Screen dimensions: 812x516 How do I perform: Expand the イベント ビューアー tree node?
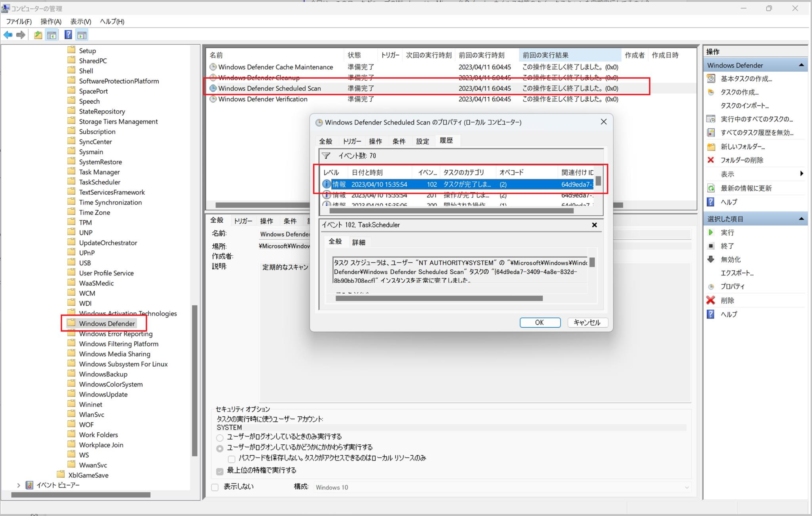coord(19,485)
